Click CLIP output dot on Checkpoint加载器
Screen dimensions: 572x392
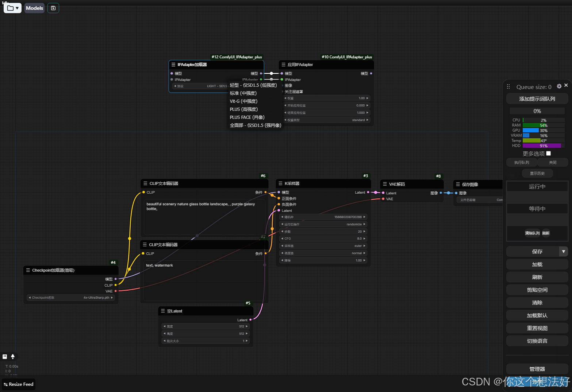116,285
